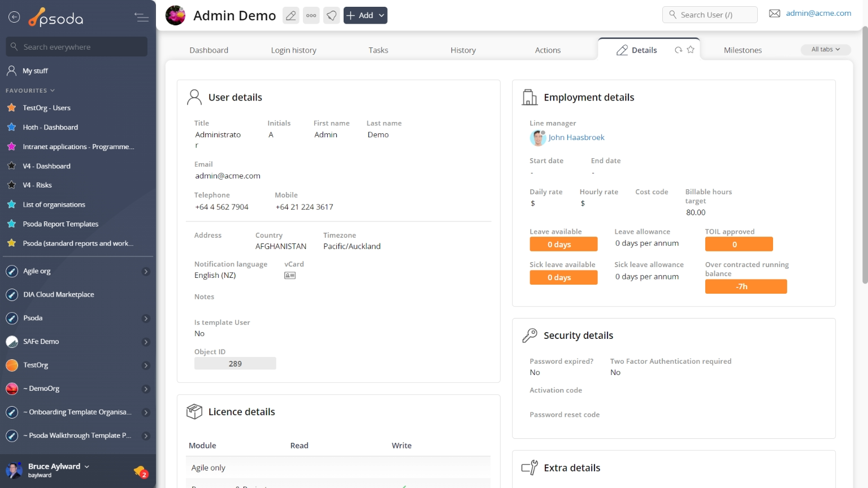
Task: Click the Agile org compass icon
Action: click(x=12, y=272)
